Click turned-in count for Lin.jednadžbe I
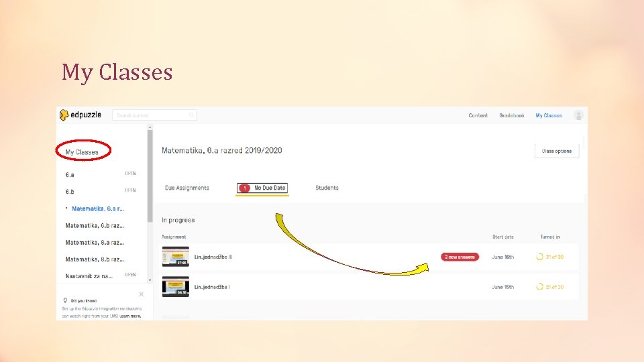The image size is (644, 362). coord(555,287)
